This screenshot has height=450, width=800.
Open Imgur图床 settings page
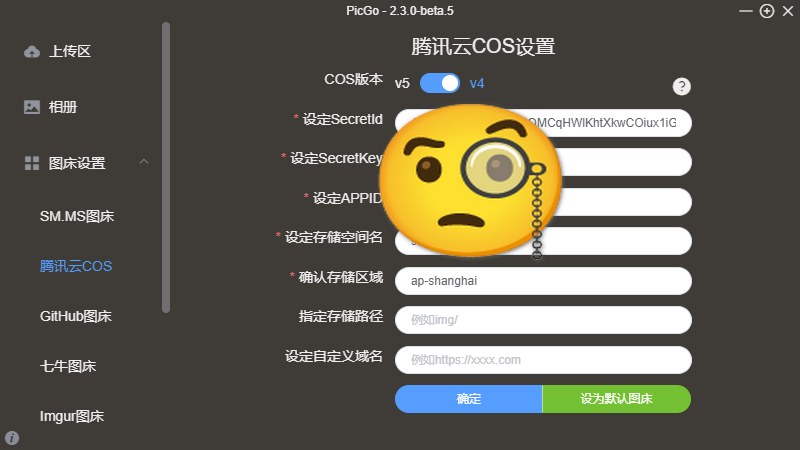point(72,416)
